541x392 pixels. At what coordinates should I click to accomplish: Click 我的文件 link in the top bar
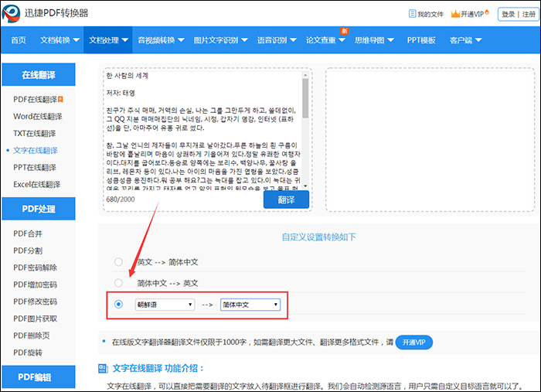[x=430, y=14]
